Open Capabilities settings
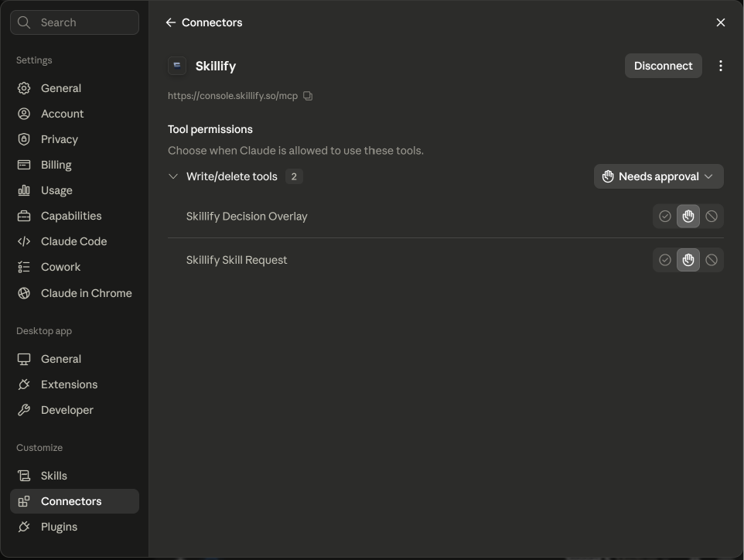Viewport: 744px width, 560px height. [74, 216]
